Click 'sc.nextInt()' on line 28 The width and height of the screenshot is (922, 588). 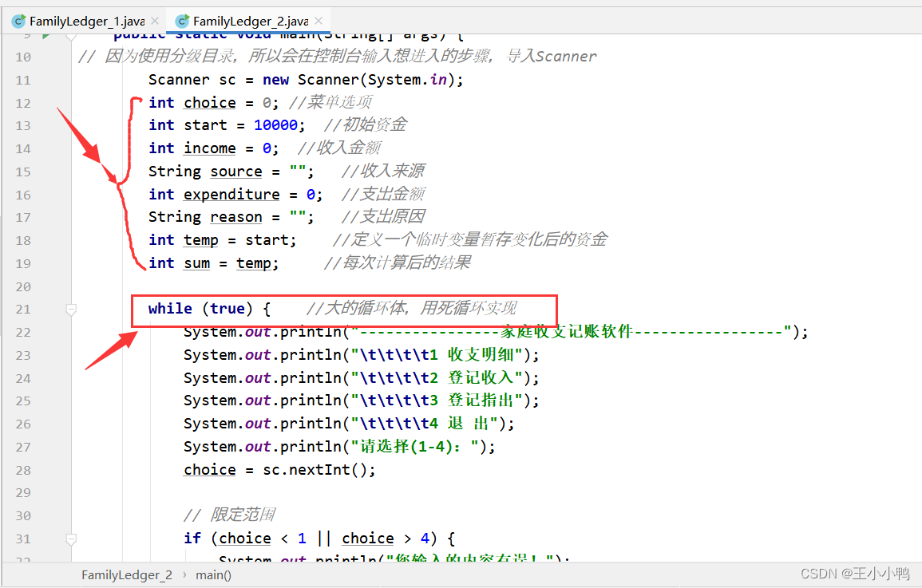(x=315, y=469)
